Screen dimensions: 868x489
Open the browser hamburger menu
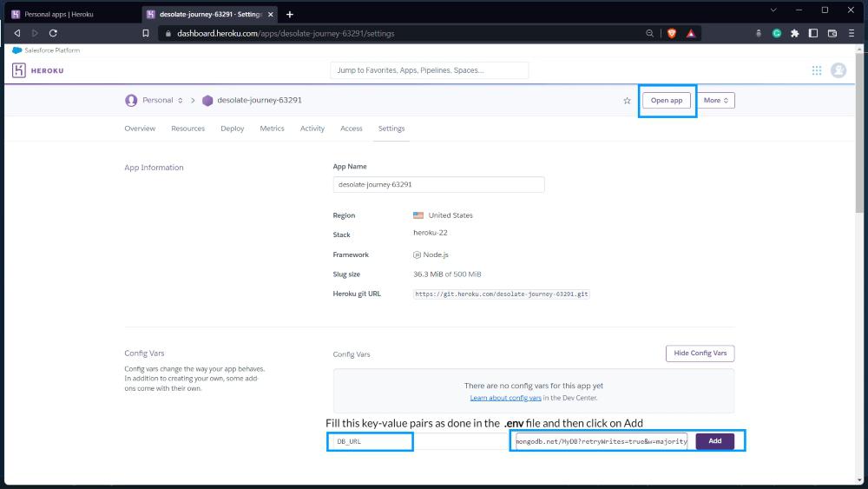[852, 33]
